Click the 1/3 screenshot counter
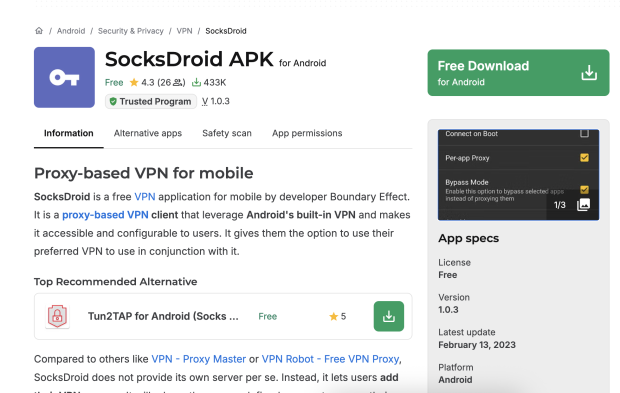 coord(560,205)
